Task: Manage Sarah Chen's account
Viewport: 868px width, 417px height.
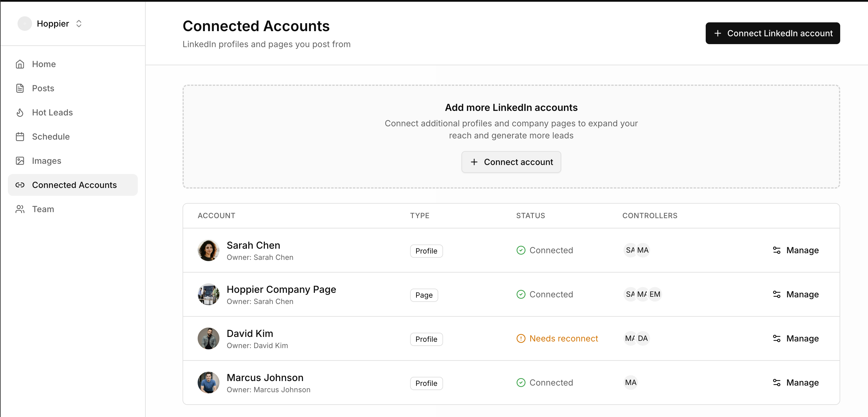Action: coord(795,250)
